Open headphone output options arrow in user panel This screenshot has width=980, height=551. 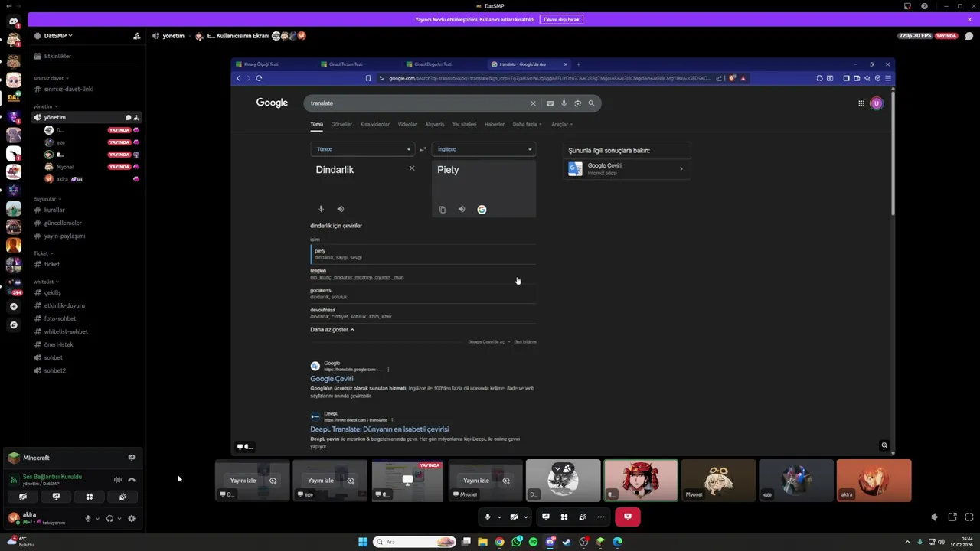(119, 519)
